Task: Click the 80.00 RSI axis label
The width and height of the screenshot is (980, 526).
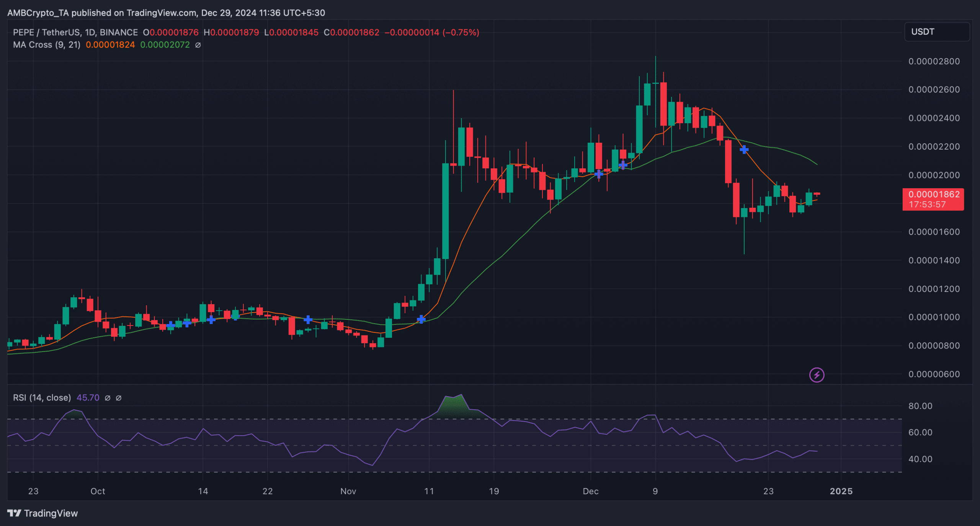Action: 920,406
